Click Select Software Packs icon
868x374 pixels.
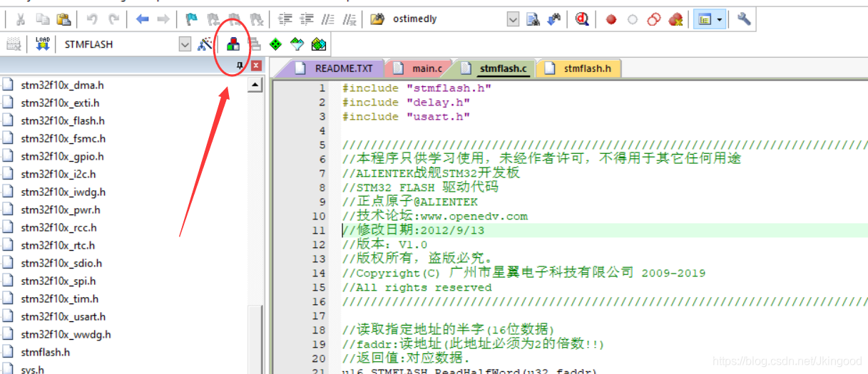297,44
